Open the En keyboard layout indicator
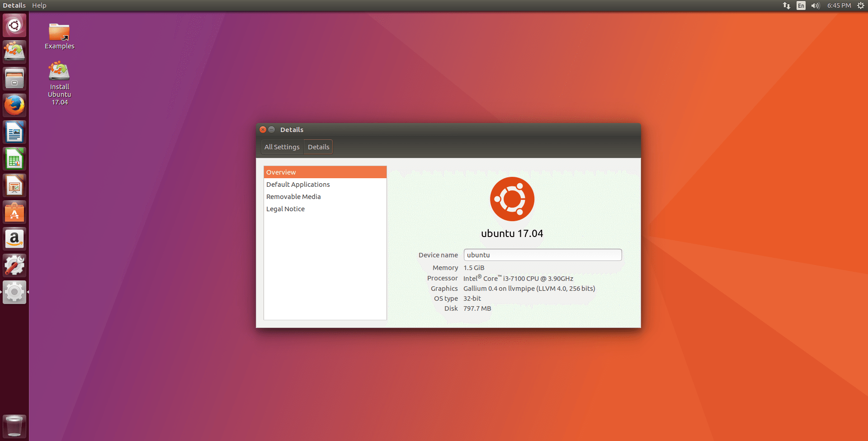The height and width of the screenshot is (441, 868). (801, 5)
